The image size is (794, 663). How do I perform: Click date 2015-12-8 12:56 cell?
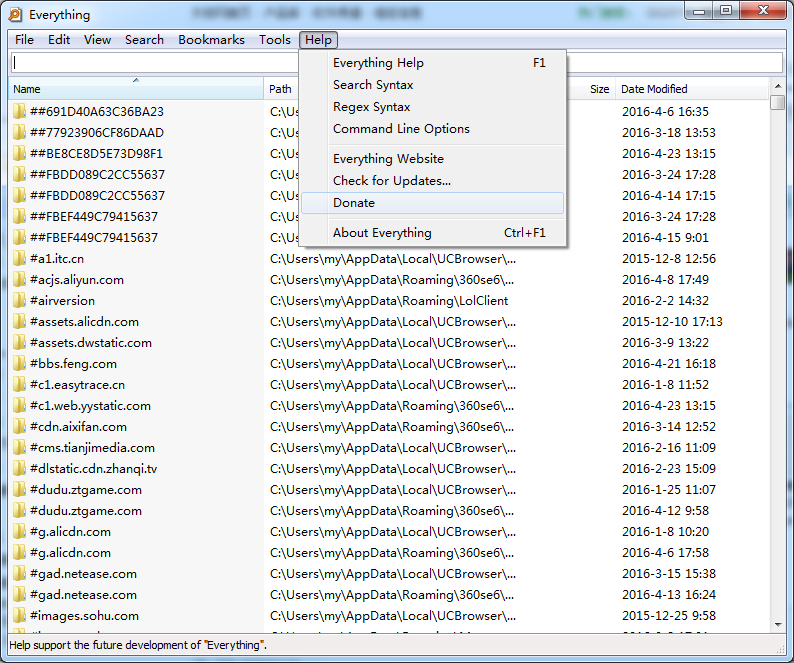click(x=669, y=259)
